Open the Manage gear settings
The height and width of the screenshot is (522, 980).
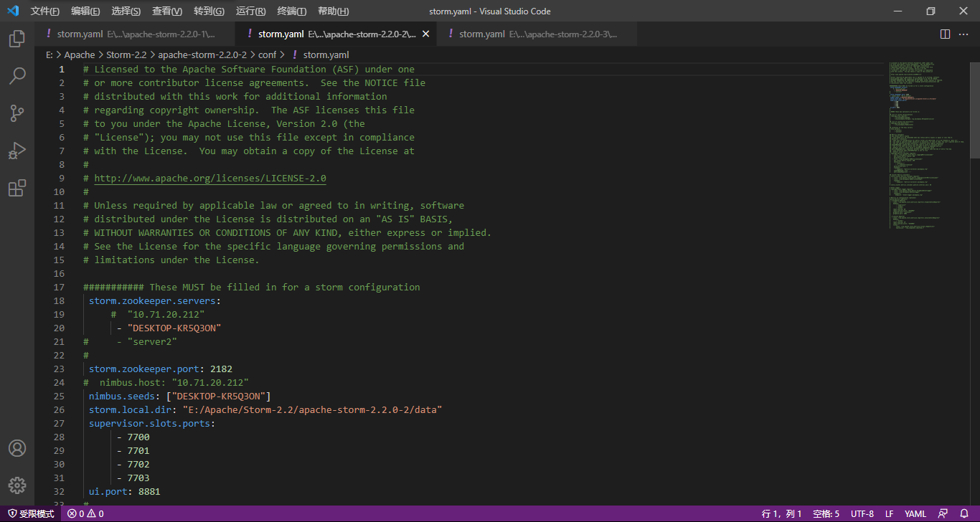pyautogui.click(x=17, y=485)
